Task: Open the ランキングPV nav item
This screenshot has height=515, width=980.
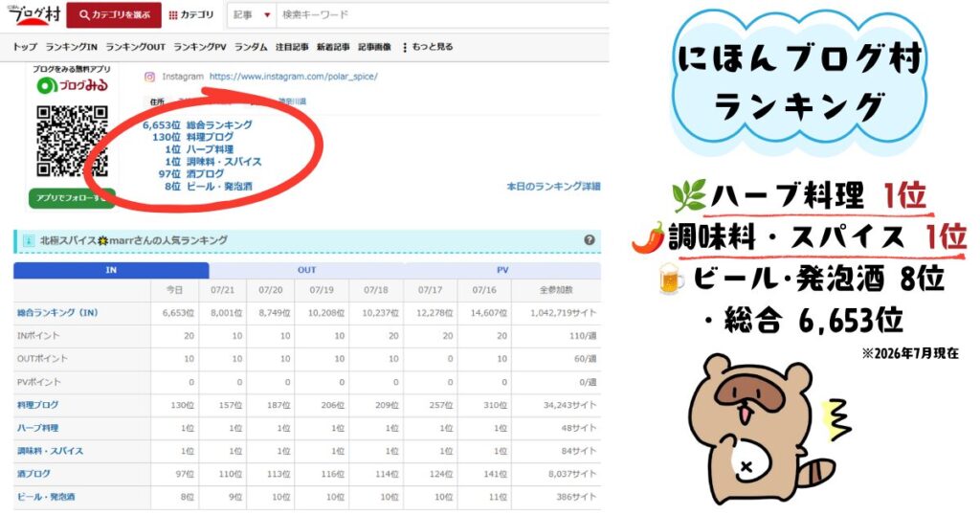Action: pyautogui.click(x=199, y=47)
